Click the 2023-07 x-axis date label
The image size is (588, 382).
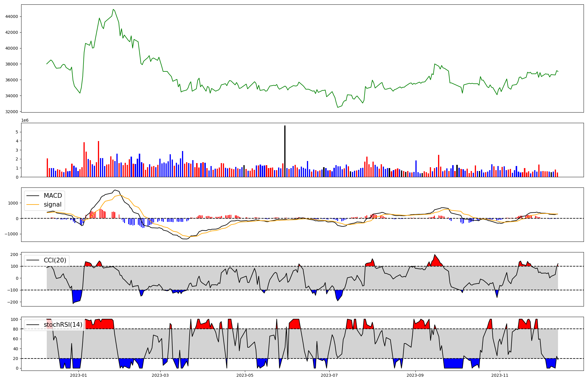pyautogui.click(x=329, y=375)
